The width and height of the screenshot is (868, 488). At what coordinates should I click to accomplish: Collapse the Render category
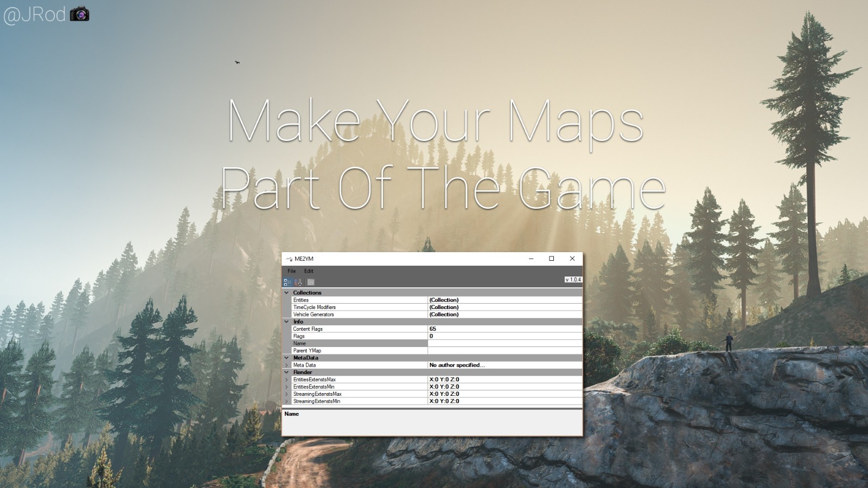(x=287, y=373)
